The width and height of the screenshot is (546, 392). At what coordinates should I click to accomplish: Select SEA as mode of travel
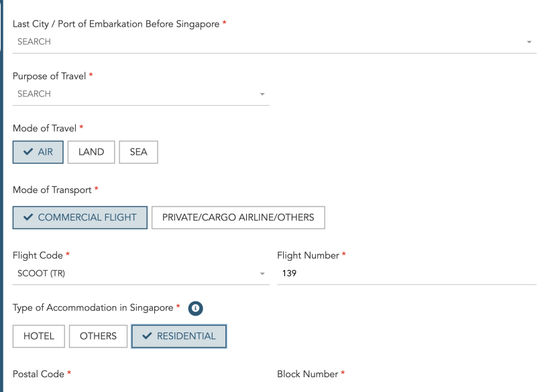click(x=139, y=152)
